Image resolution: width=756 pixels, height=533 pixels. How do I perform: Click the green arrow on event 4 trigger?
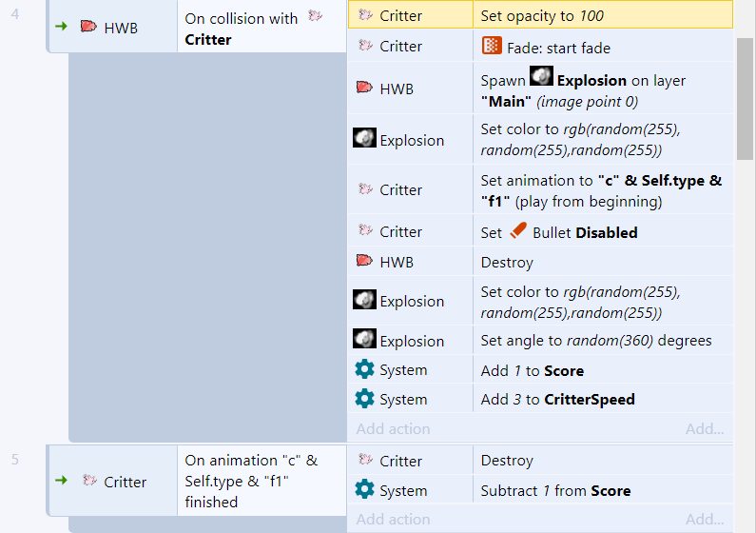tap(62, 27)
